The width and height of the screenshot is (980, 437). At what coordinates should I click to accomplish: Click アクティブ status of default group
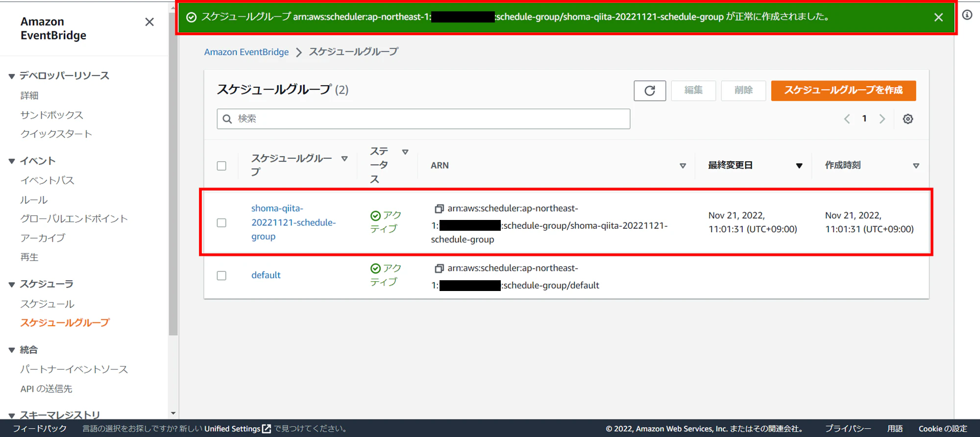point(386,275)
